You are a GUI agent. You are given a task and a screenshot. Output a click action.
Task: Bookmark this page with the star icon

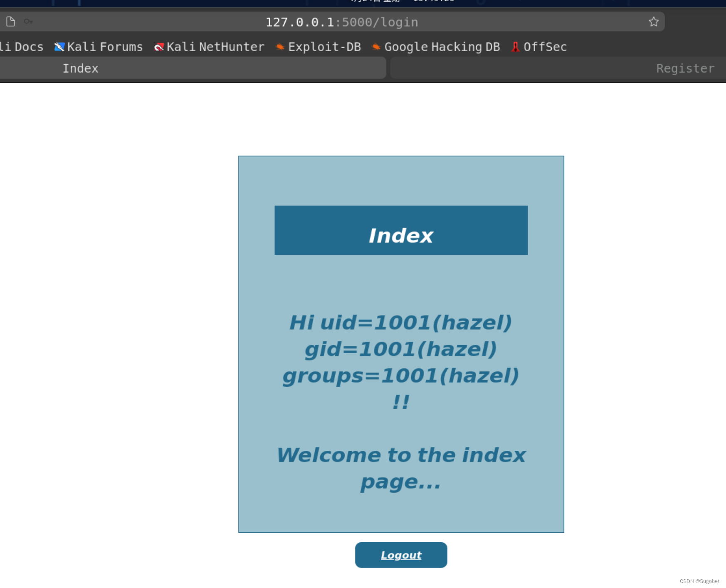click(654, 22)
